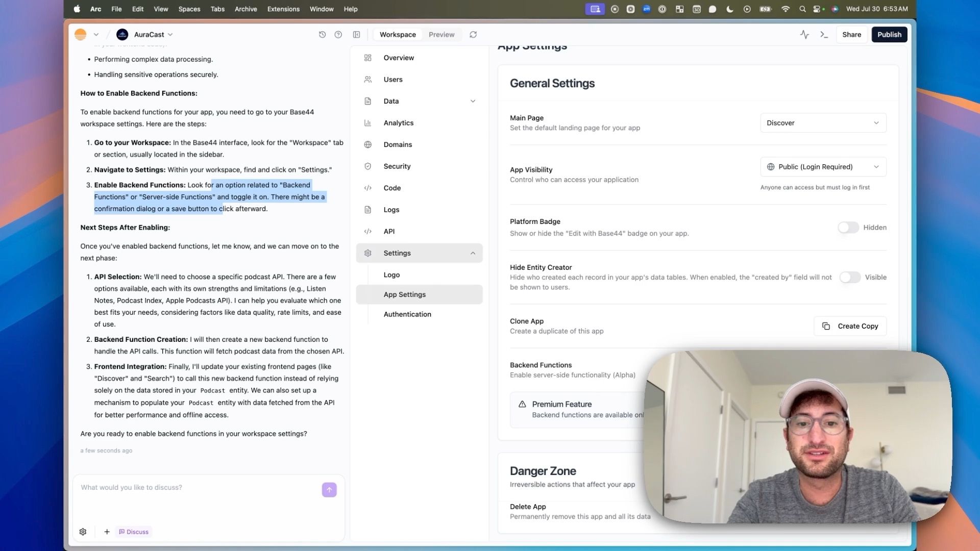Click the help question mark icon

(338, 34)
